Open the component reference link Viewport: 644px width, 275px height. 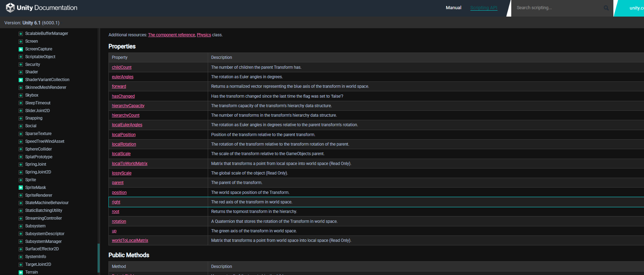click(171, 35)
